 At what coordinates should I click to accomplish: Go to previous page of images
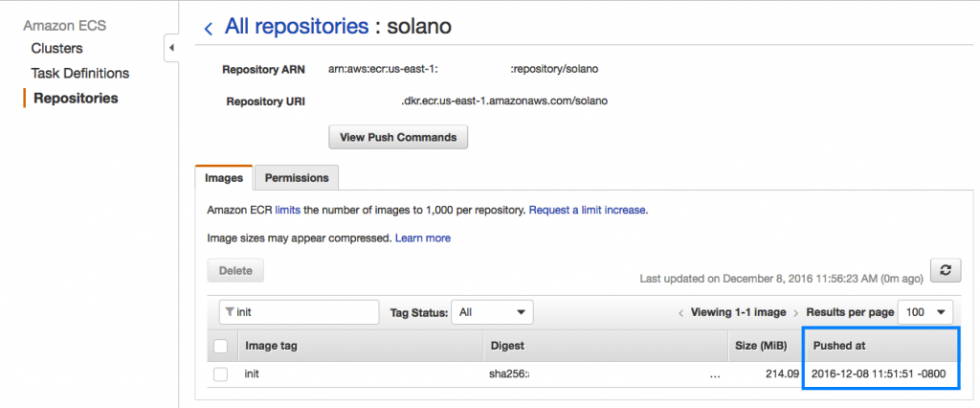pyautogui.click(x=680, y=313)
